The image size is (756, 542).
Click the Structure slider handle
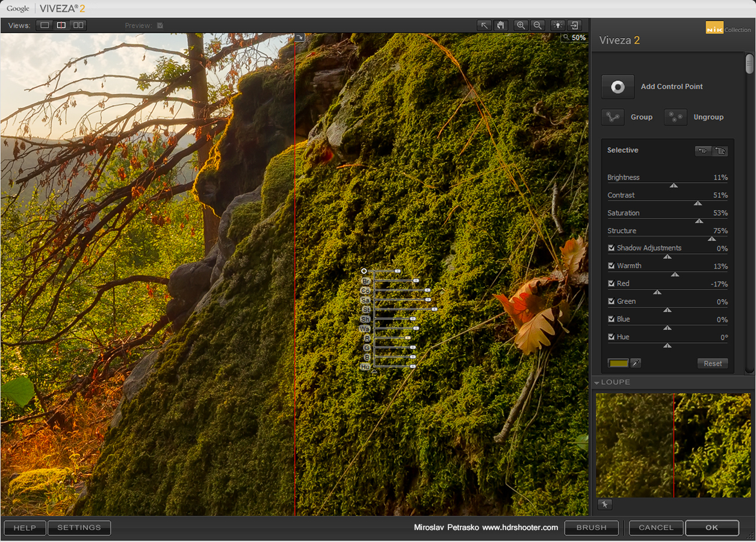pos(711,239)
